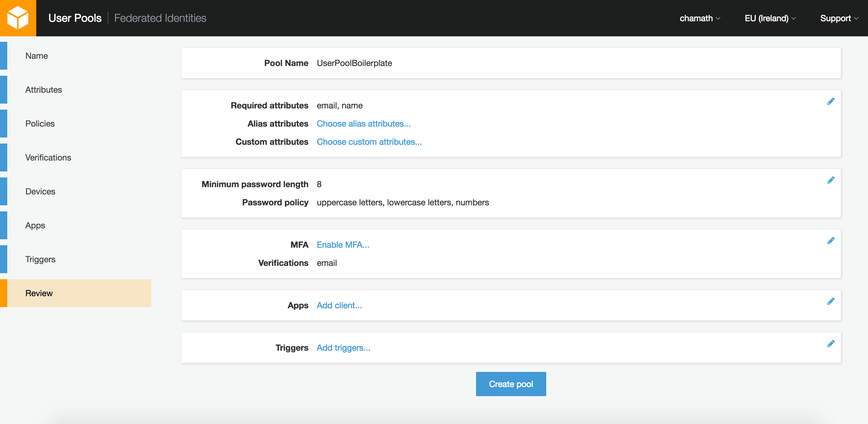Image resolution: width=868 pixels, height=424 pixels.
Task: Open the Policies sidebar step
Action: tap(40, 124)
